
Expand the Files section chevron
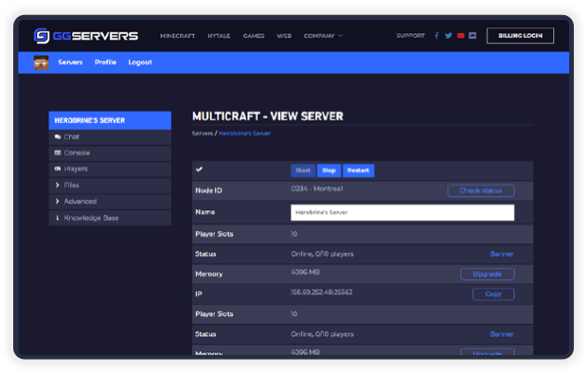(x=58, y=186)
